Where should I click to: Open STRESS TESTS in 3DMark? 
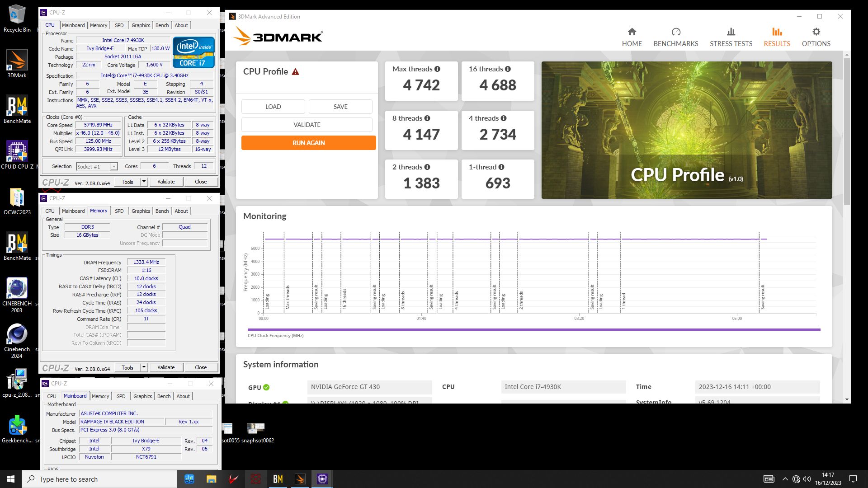click(731, 37)
